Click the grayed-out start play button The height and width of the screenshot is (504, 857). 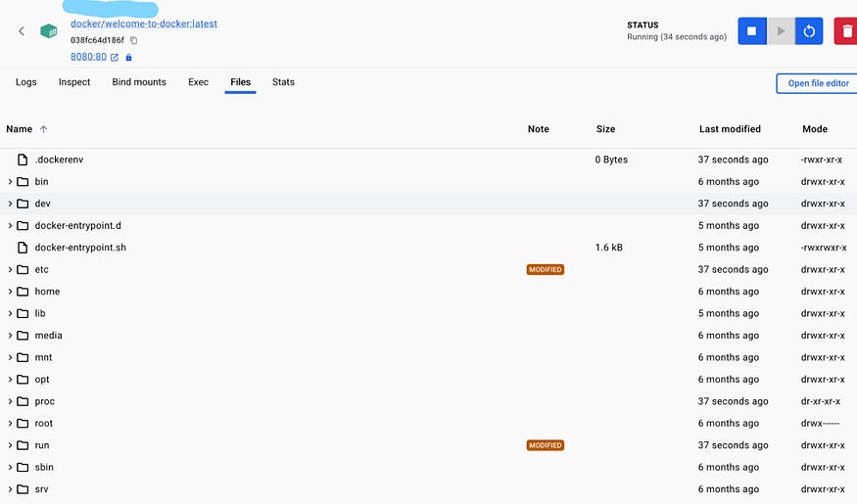(781, 31)
